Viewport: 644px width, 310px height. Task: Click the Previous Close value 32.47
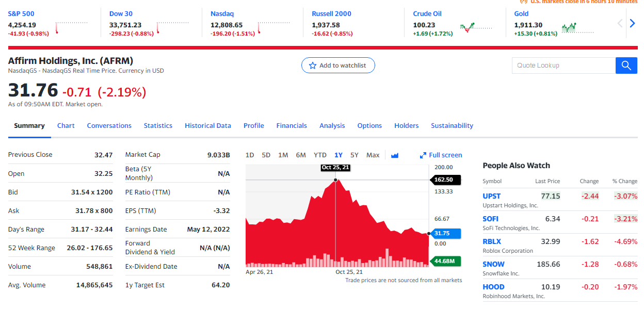pos(103,155)
